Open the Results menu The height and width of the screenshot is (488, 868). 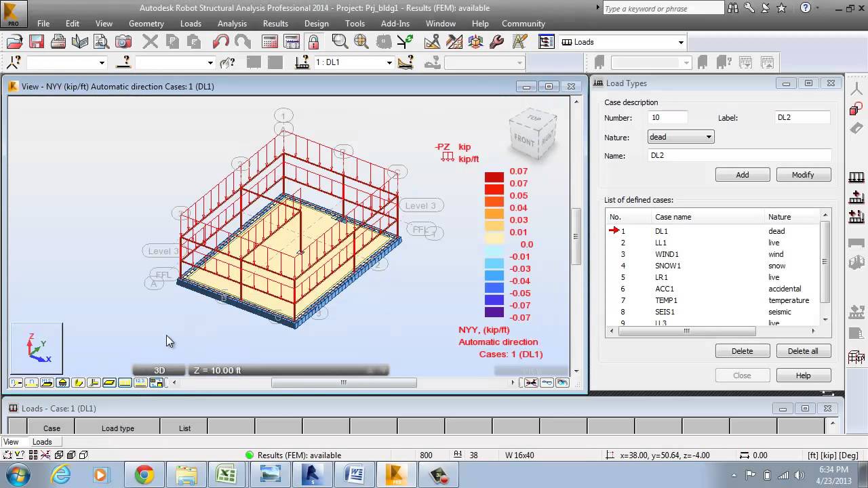click(x=275, y=24)
